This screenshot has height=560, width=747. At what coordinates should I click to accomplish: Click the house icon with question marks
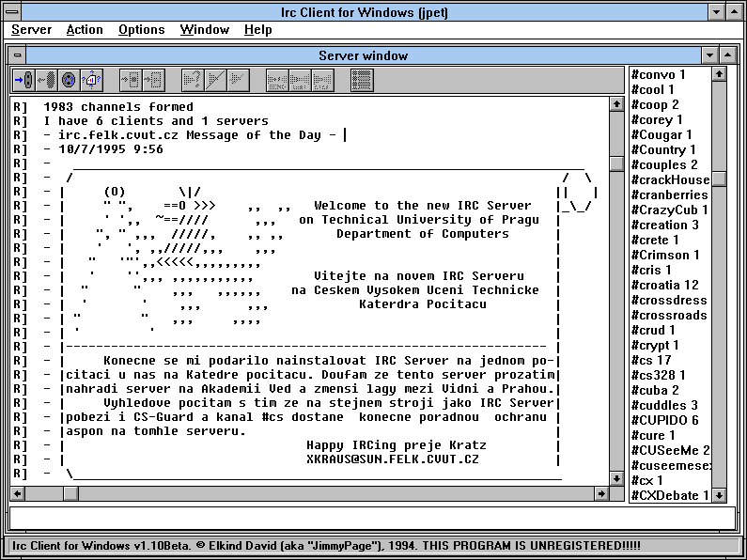point(91,80)
